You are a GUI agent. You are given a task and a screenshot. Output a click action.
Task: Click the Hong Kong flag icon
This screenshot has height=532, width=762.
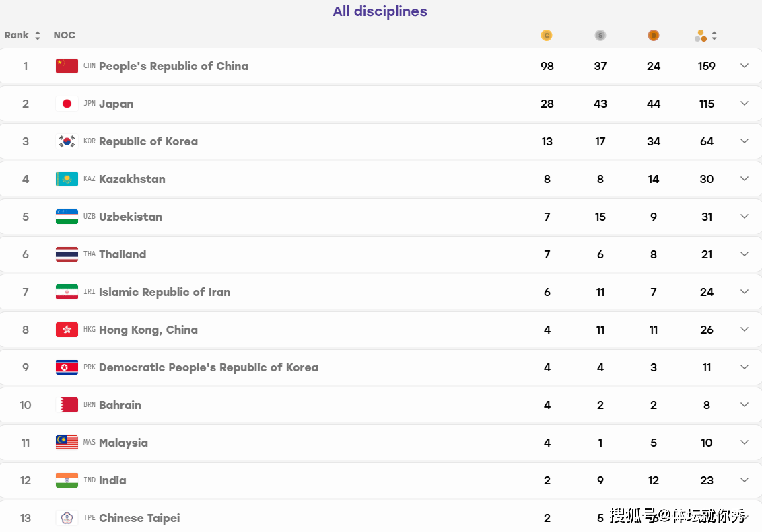click(x=67, y=330)
